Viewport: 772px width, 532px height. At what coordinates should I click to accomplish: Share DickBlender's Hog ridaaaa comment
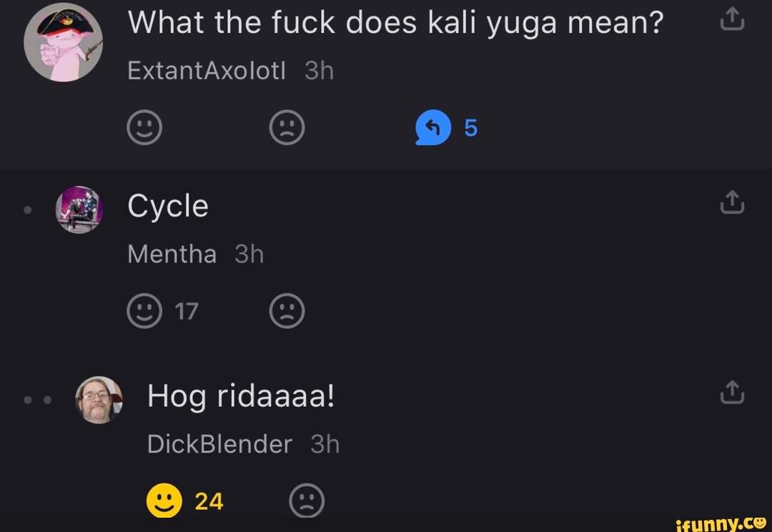coord(733,392)
